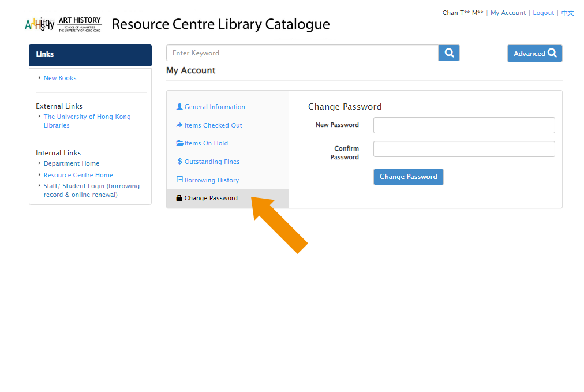
Task: Switch the site language to 中文
Action: click(x=567, y=13)
